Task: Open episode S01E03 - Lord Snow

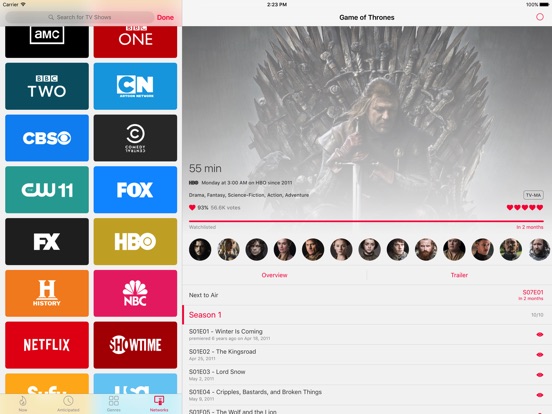Action: click(367, 375)
